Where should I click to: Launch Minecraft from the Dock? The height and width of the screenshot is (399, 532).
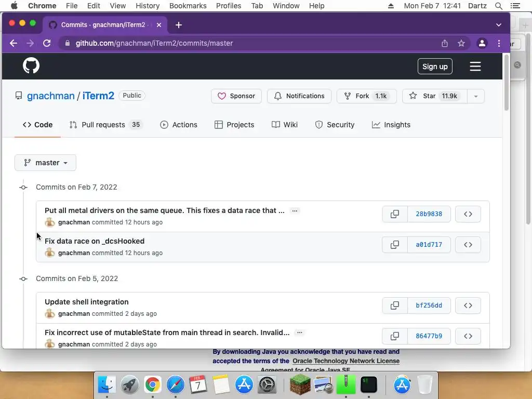[x=300, y=384]
